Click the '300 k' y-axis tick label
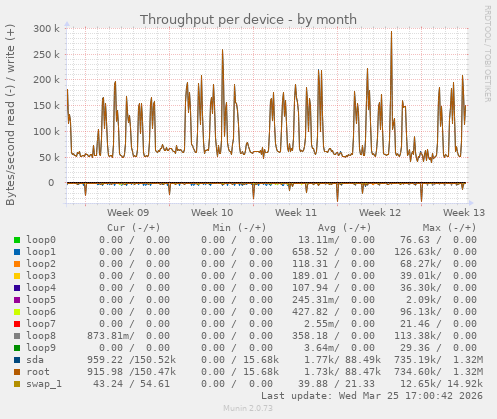Image resolution: width=497 pixels, height=419 pixels. 46,29
